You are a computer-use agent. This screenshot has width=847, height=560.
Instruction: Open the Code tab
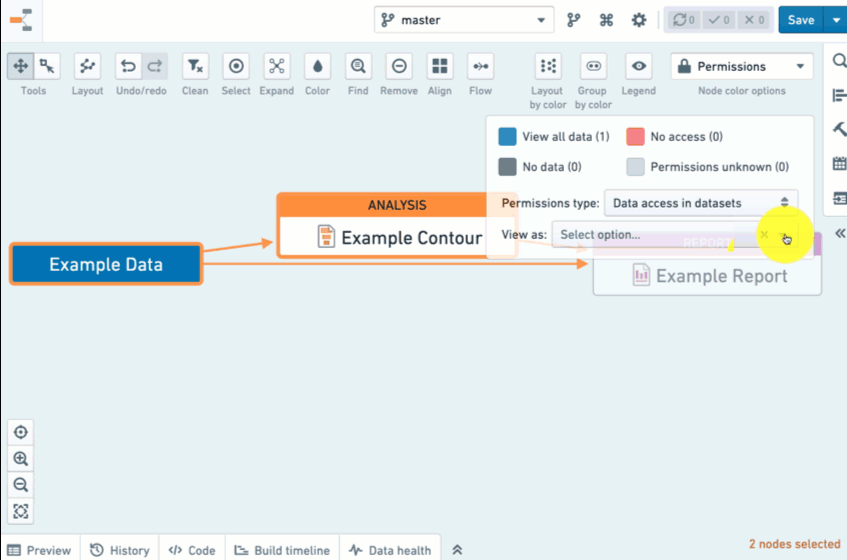pyautogui.click(x=192, y=550)
